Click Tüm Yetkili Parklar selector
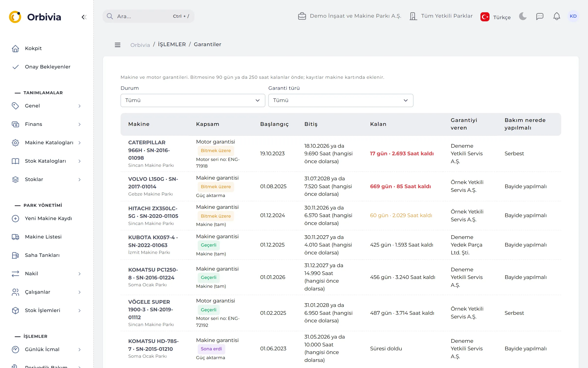Screen dimensions: 588x368 pos(441,16)
